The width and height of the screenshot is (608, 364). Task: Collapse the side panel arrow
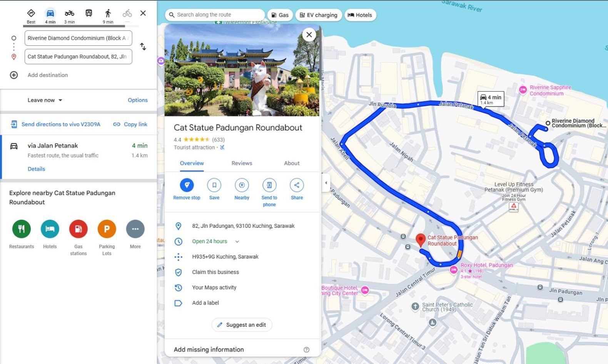coord(326,183)
